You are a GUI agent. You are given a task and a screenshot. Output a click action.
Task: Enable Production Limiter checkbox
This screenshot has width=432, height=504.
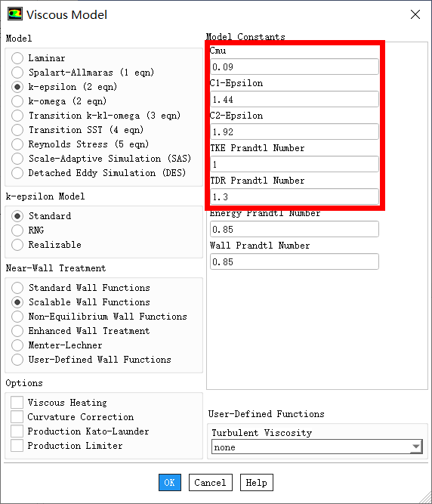pyautogui.click(x=17, y=446)
